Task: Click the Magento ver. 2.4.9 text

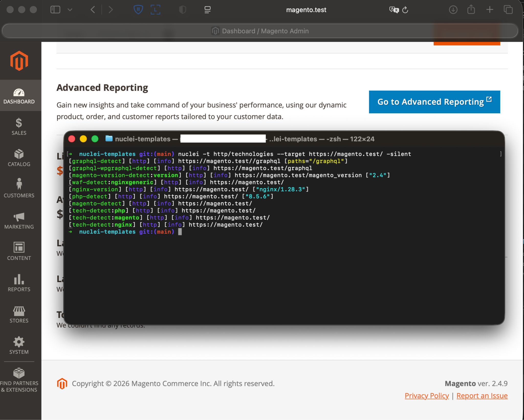Action: [476, 383]
